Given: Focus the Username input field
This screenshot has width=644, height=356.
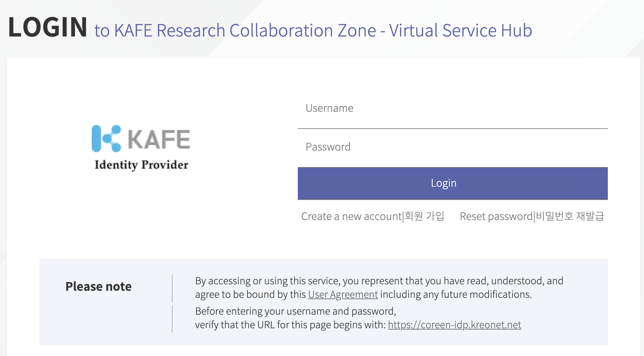Looking at the screenshot, I should (x=452, y=109).
